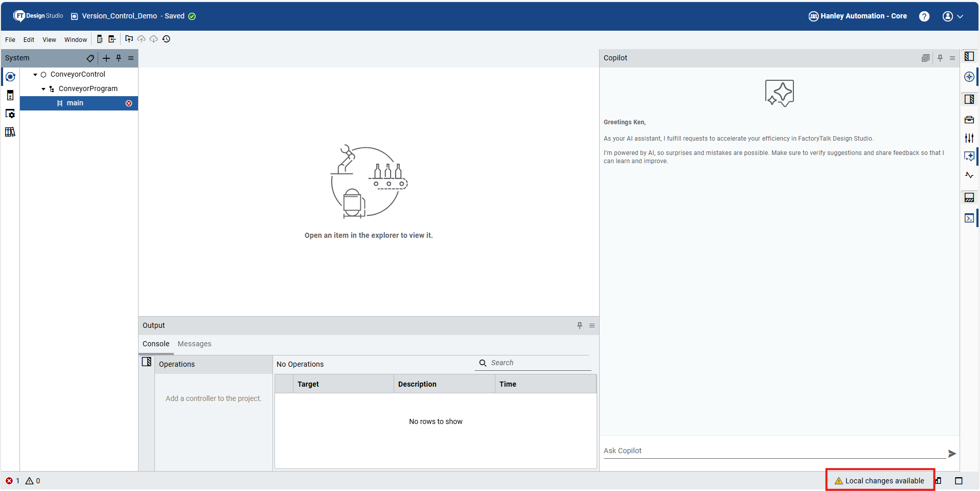Select the System explorer sidebar icon

[10, 77]
